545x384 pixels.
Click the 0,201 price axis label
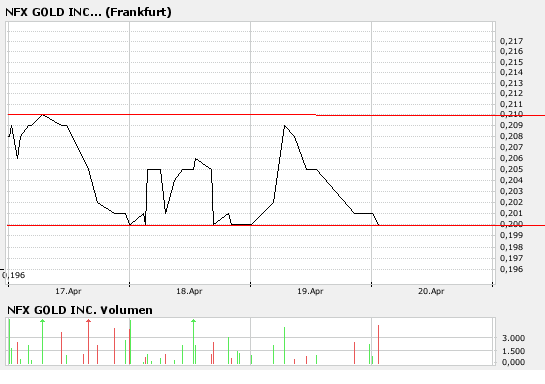pos(511,213)
